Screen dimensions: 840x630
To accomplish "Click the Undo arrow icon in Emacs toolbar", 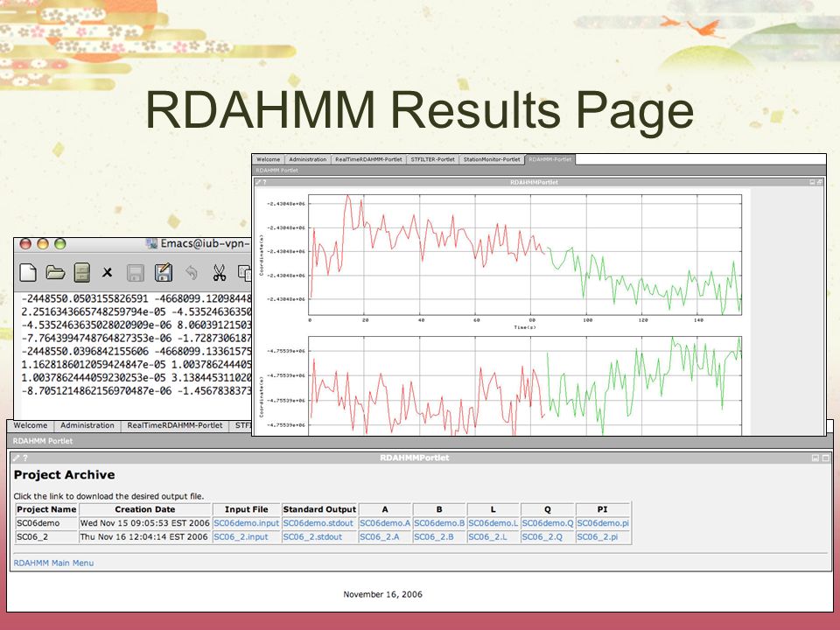I will tap(192, 273).
